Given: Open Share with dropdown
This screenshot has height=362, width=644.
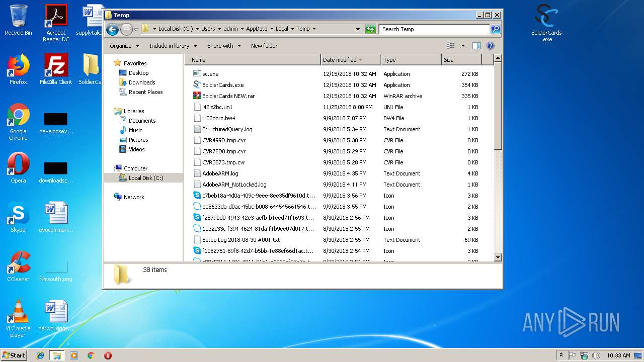Looking at the screenshot, I should click(x=224, y=46).
